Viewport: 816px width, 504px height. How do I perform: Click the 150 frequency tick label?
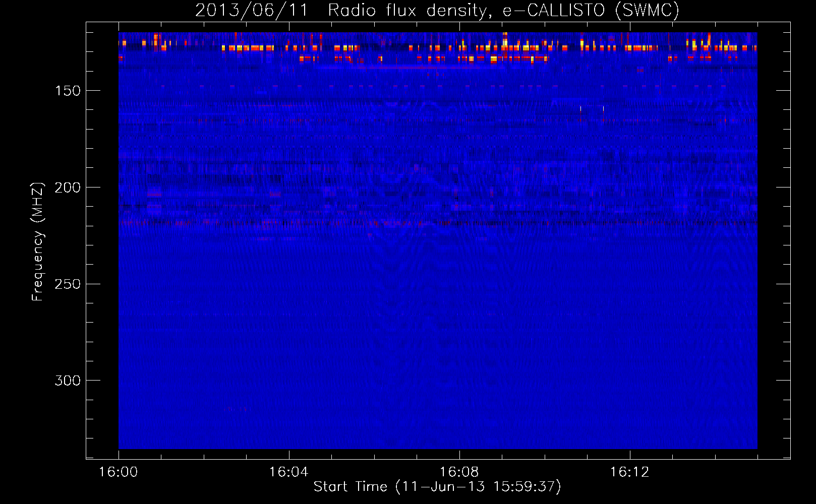pos(68,91)
